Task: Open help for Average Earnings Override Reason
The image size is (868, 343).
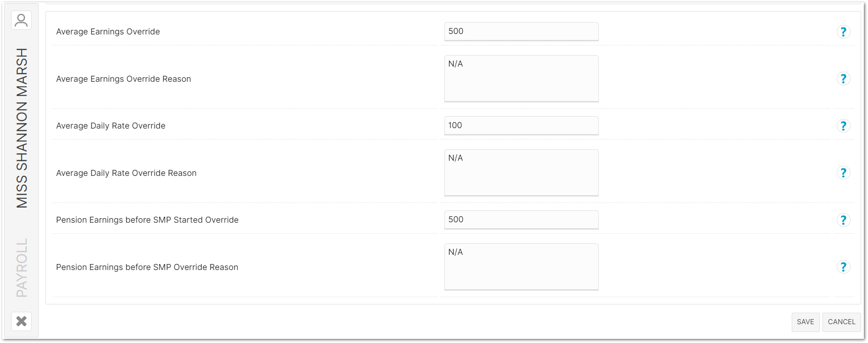Action: tap(843, 79)
